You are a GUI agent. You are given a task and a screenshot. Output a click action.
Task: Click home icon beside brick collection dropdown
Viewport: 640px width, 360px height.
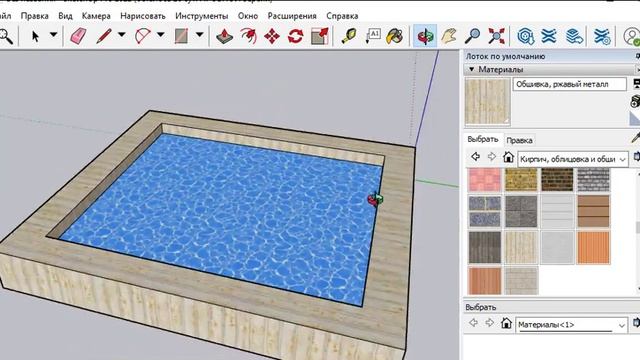coord(508,157)
